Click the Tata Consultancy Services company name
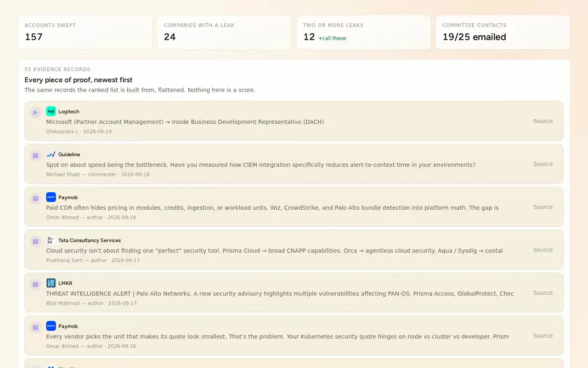 pos(90,240)
